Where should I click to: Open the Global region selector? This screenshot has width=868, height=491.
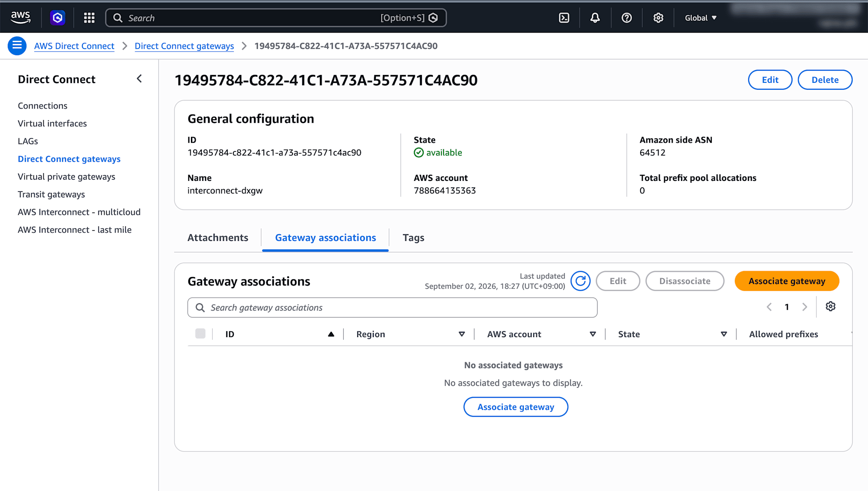(x=700, y=18)
